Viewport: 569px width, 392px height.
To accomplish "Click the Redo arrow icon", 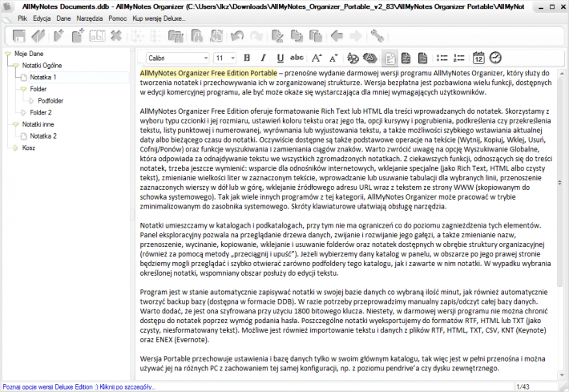I will coord(256,36).
